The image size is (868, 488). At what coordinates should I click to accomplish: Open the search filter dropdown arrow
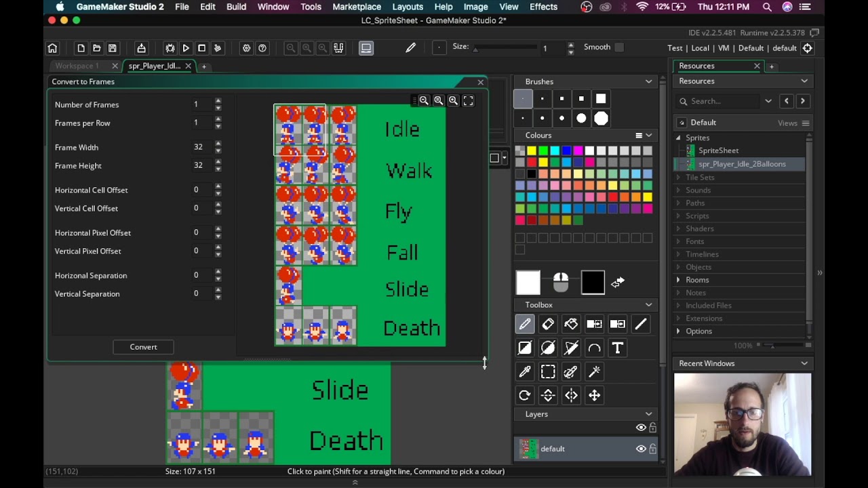click(768, 101)
